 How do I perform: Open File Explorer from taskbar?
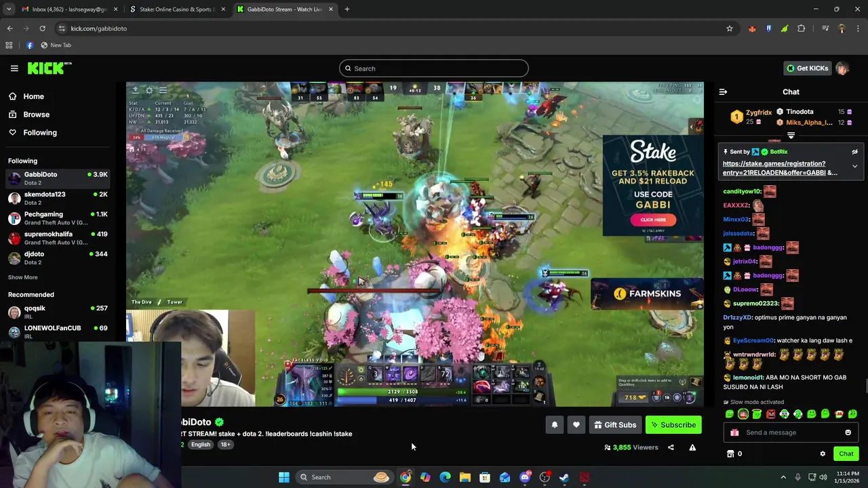465,477
